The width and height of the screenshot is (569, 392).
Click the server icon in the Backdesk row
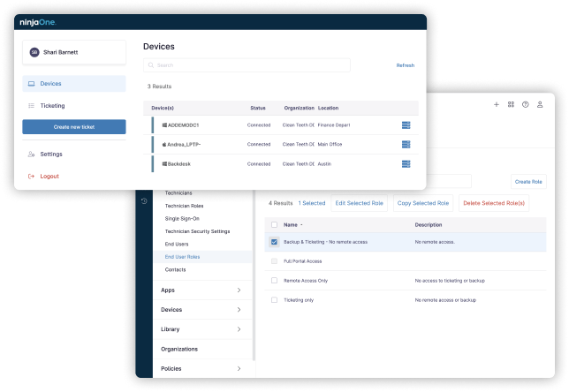click(406, 164)
